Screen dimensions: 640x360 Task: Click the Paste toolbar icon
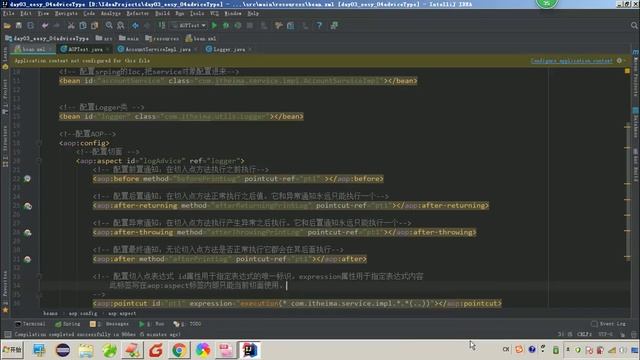[95, 26]
